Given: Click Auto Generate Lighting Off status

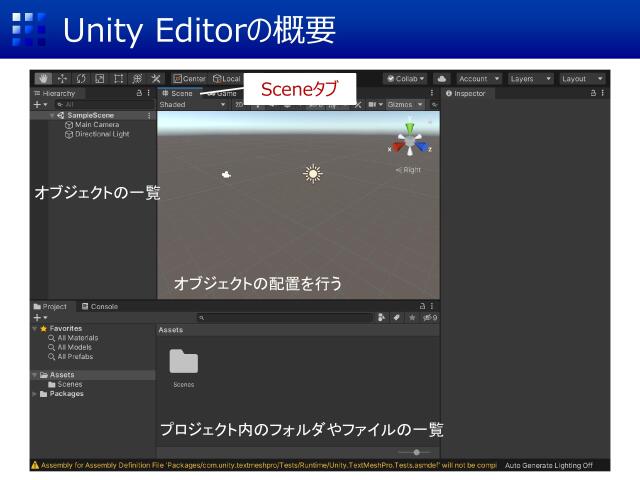Looking at the screenshot, I should coord(548,465).
